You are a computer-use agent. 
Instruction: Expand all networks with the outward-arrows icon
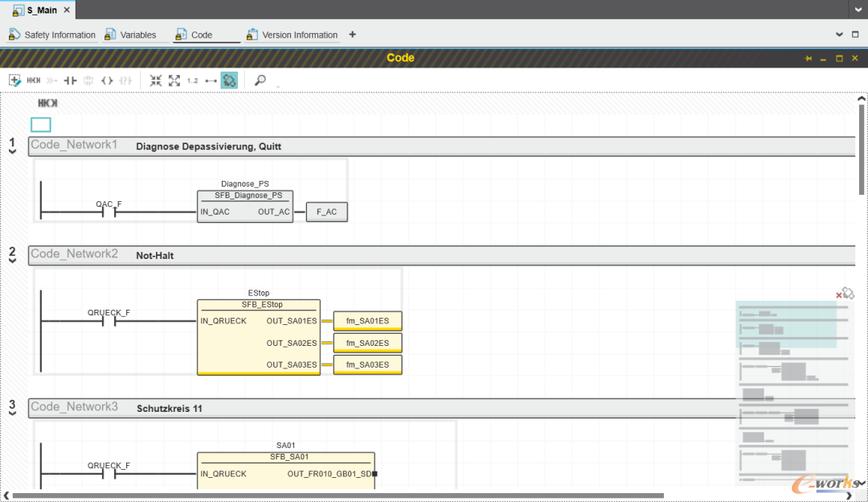coord(174,80)
